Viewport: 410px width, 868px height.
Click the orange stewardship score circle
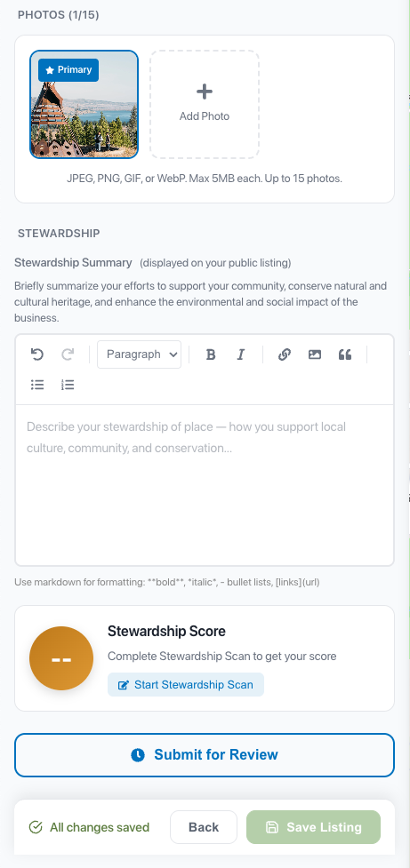coord(61,658)
